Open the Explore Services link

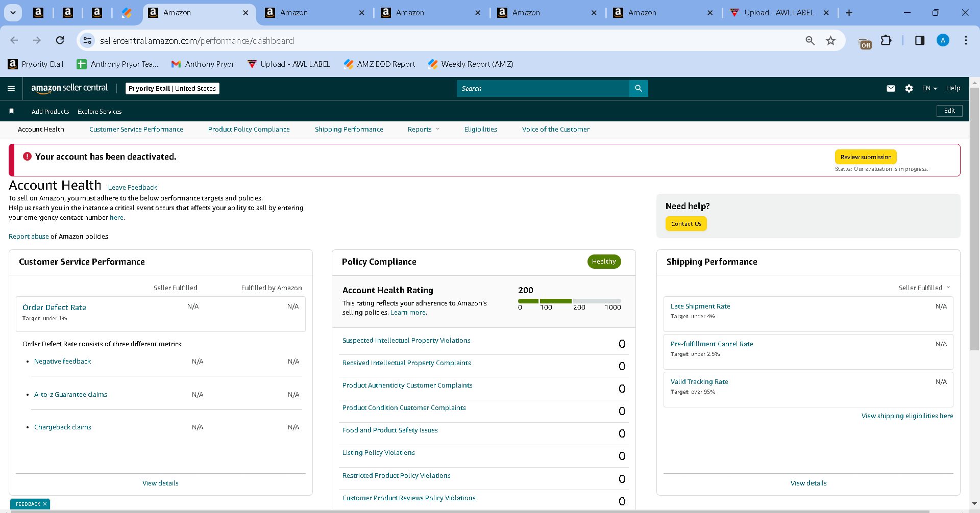pyautogui.click(x=100, y=111)
